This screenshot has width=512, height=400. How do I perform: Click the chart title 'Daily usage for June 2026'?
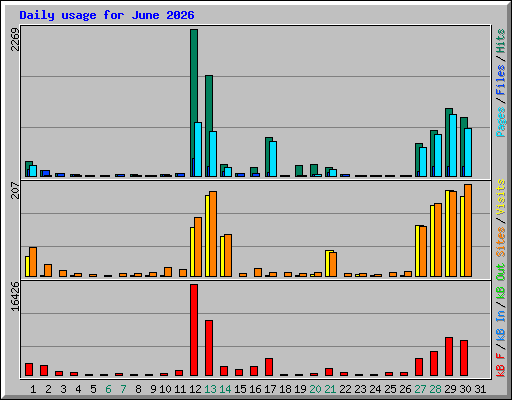(107, 15)
